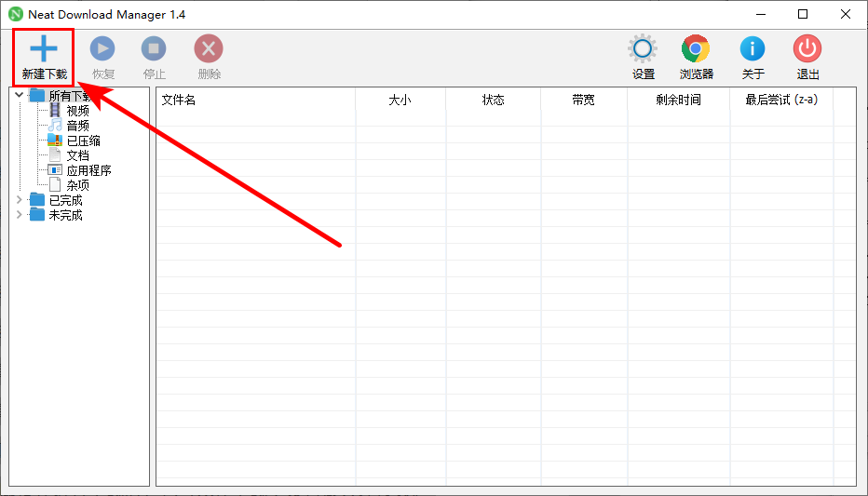Click the 停止 (Stop) toolbar icon
868x496 pixels.
(x=154, y=49)
